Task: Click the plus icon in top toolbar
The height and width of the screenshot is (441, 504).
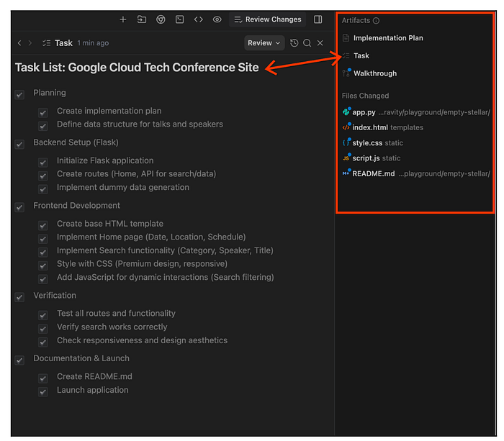Action: (123, 19)
